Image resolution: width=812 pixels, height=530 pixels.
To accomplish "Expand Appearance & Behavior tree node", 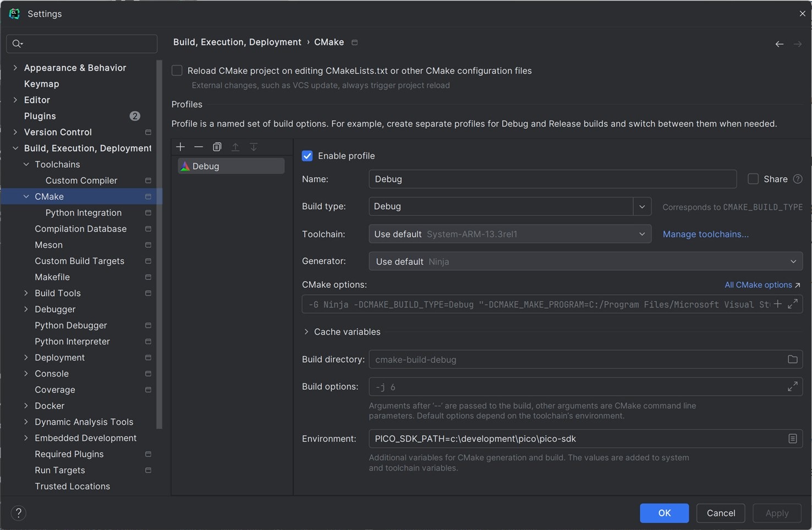I will click(x=15, y=68).
